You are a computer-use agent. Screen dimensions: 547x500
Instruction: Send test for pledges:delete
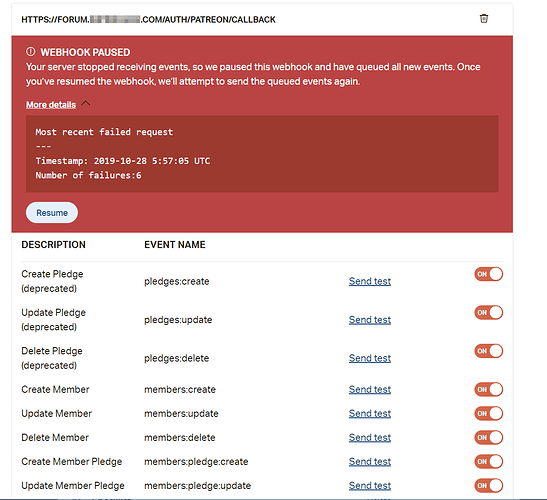click(370, 358)
